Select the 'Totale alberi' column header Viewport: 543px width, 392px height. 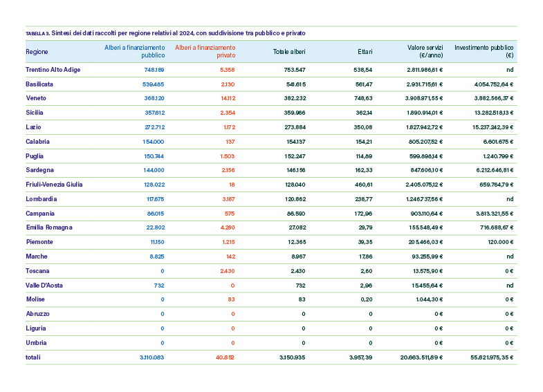point(289,51)
